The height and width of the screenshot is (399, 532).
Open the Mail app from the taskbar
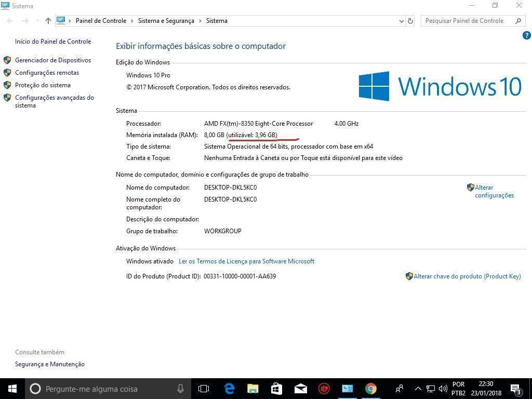(301, 389)
